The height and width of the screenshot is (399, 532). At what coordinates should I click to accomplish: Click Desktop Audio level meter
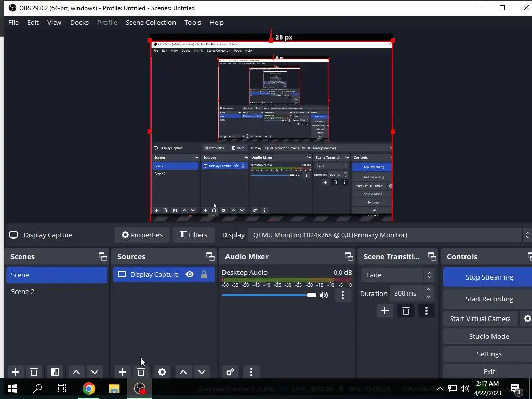287,280
